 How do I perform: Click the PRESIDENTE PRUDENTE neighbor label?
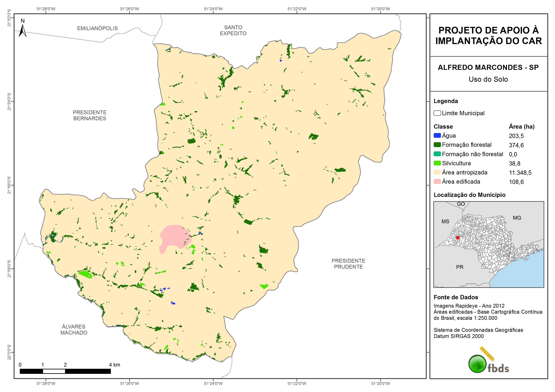(348, 264)
